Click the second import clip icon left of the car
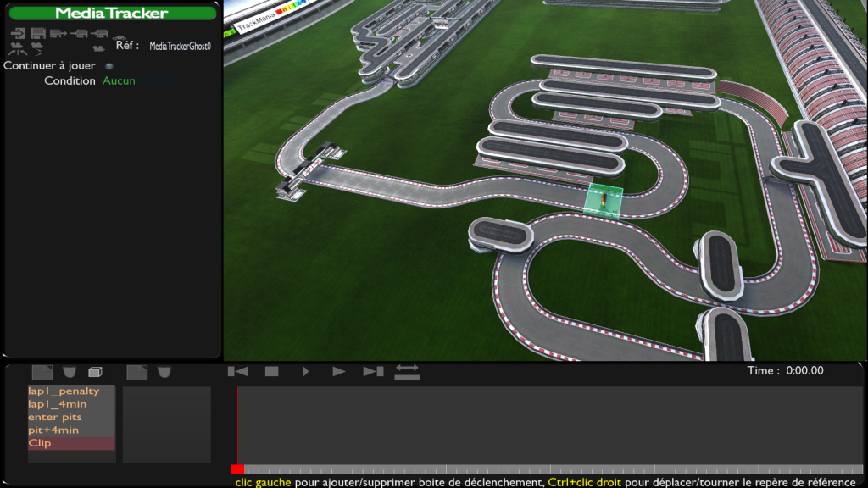Screen dimensions: 868x488 tap(99, 34)
